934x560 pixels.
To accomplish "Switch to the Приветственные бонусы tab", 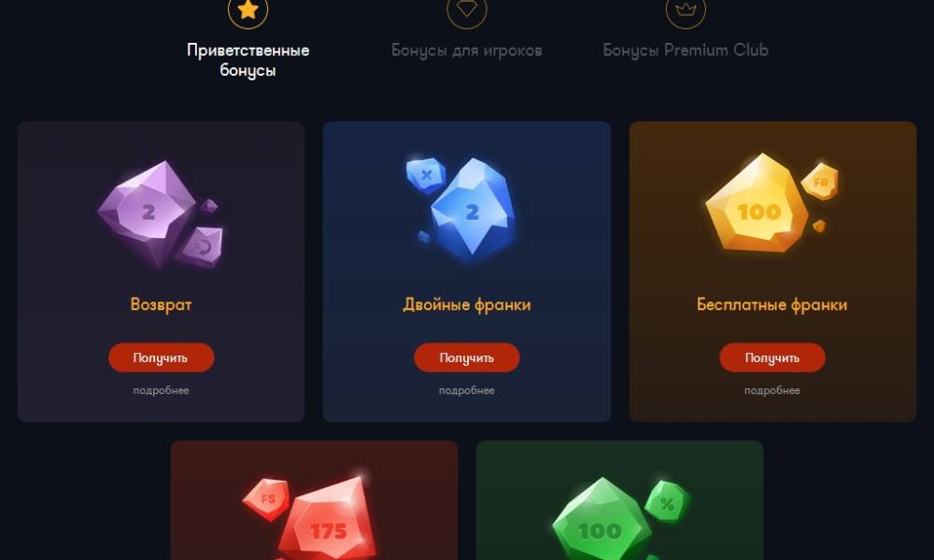I will (248, 60).
